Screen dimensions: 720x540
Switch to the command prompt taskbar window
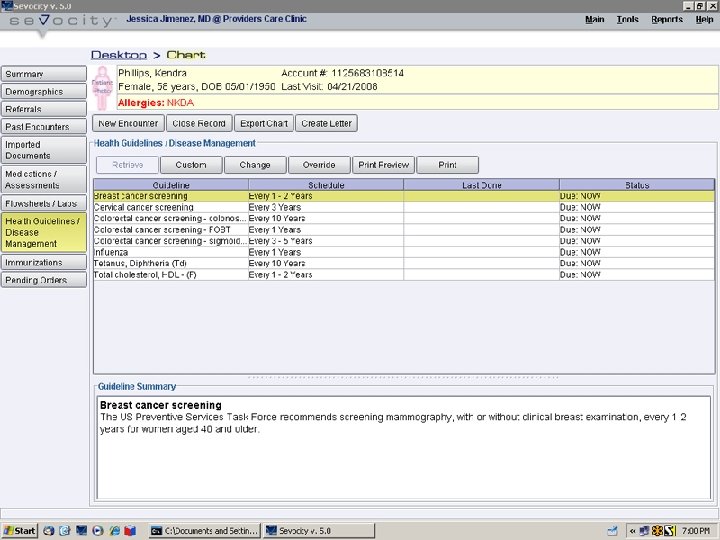[x=205, y=530]
